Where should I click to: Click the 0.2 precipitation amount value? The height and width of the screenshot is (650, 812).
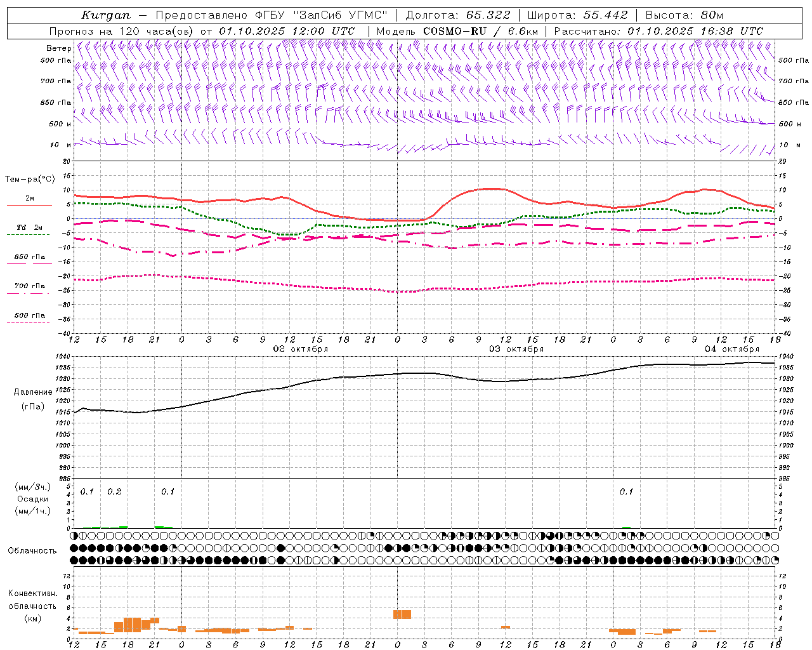114,491
